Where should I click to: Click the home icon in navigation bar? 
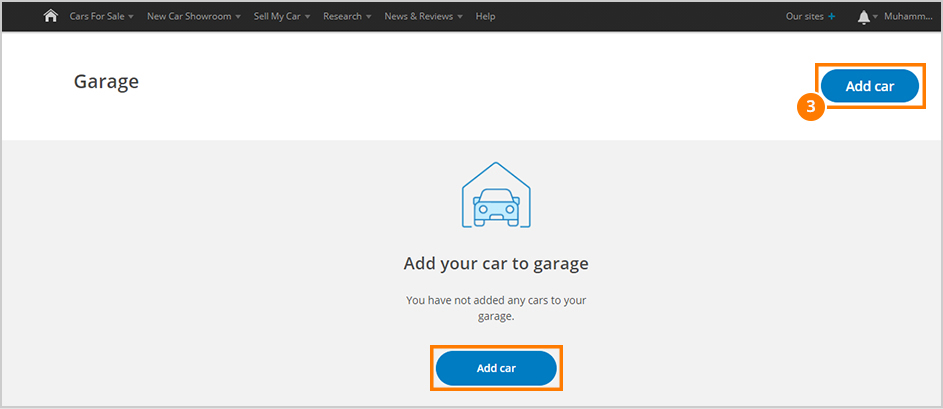[51, 16]
